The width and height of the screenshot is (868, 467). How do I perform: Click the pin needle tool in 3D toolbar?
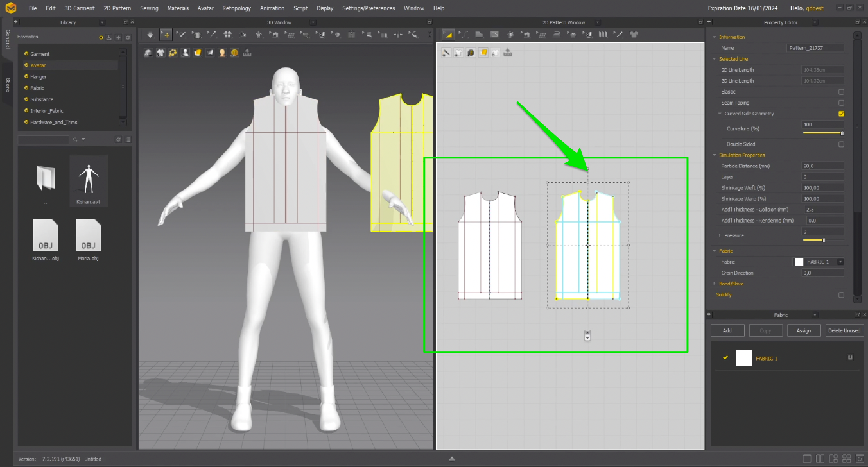[x=212, y=35]
